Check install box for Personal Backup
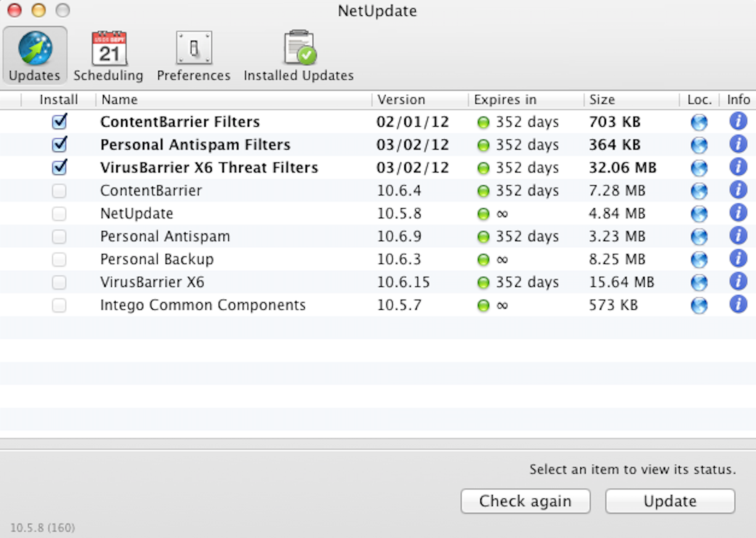The width and height of the screenshot is (756, 538). [59, 259]
